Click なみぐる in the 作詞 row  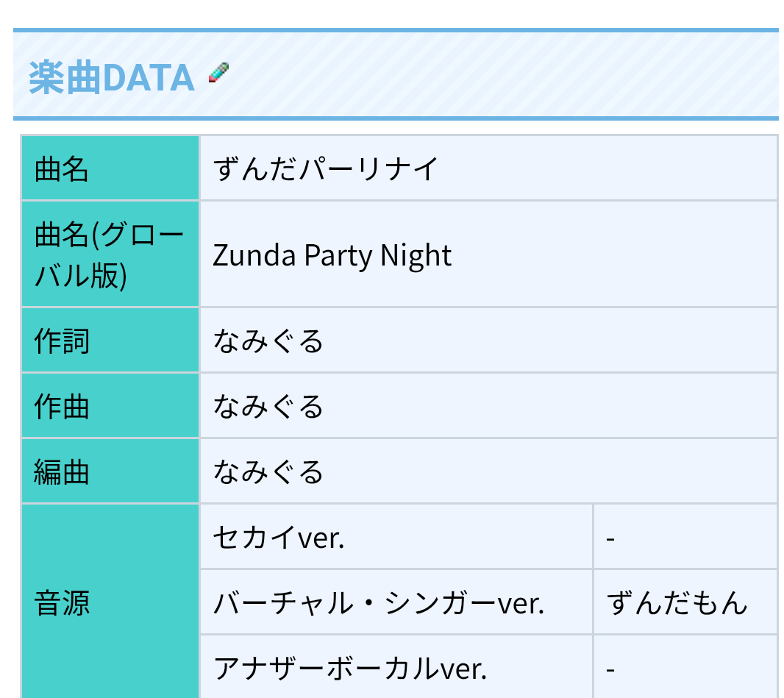coord(268,341)
